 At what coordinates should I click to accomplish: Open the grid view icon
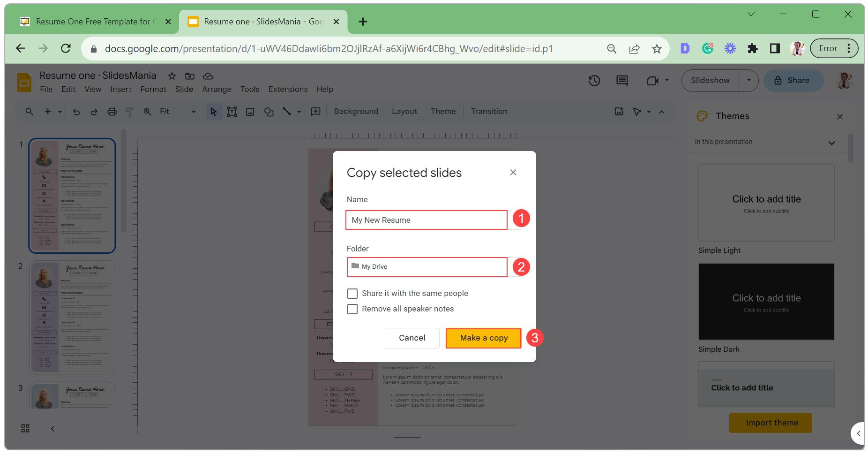pos(25,428)
